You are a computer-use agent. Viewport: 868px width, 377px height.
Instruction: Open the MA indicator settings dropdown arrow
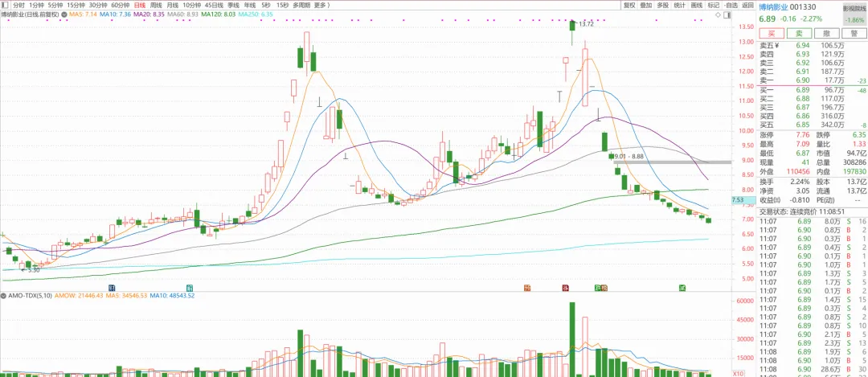(63, 14)
